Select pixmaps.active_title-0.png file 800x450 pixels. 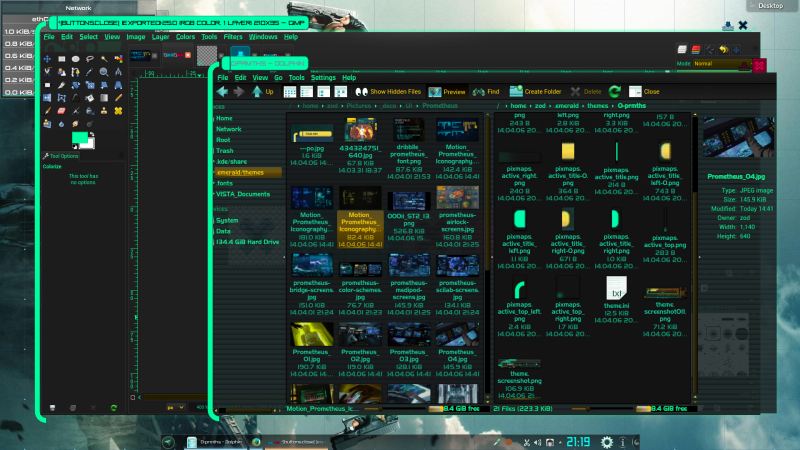568,152
